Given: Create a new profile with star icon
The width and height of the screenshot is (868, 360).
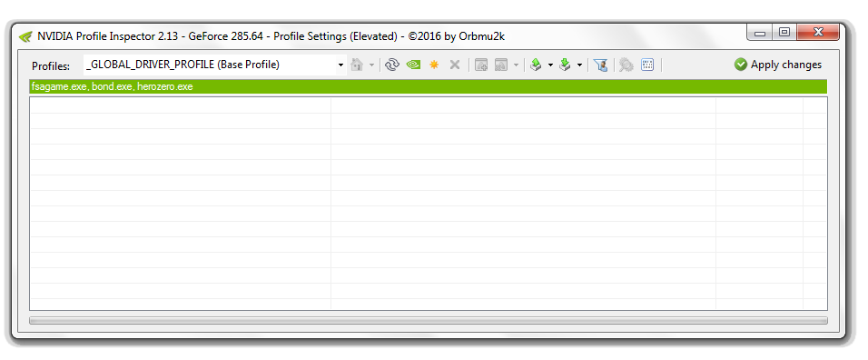Looking at the screenshot, I should point(434,65).
